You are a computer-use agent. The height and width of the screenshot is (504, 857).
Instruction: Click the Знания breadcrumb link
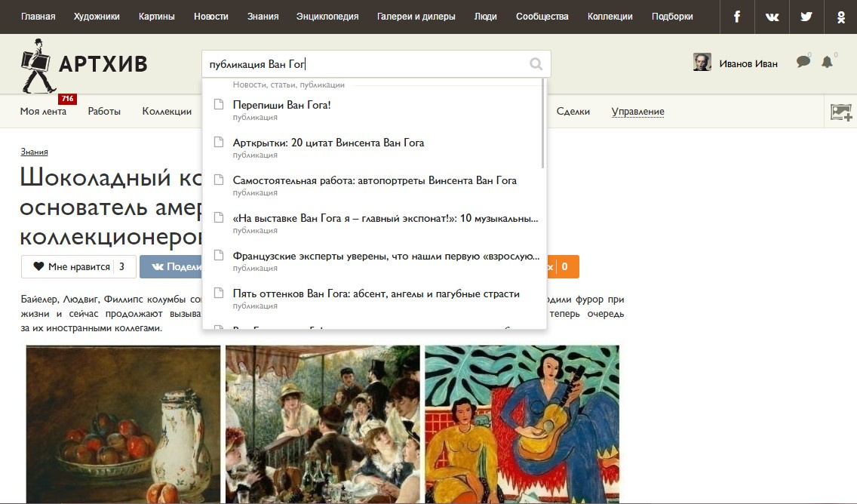[35, 152]
